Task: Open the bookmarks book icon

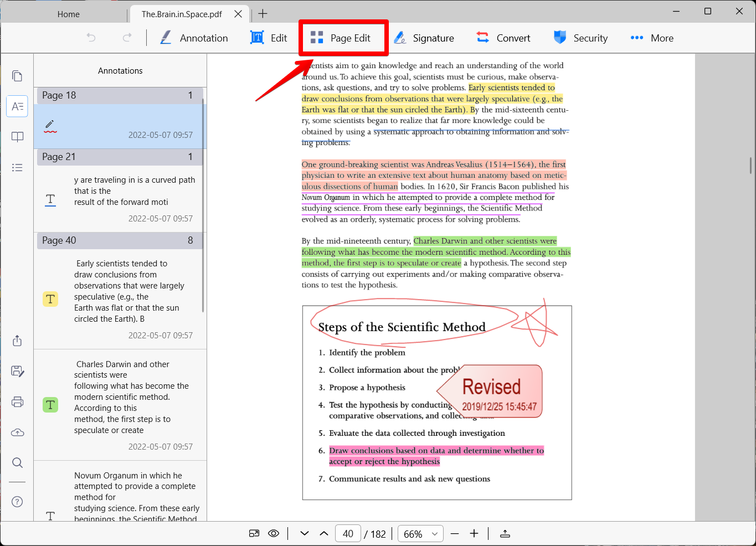Action: (17, 137)
